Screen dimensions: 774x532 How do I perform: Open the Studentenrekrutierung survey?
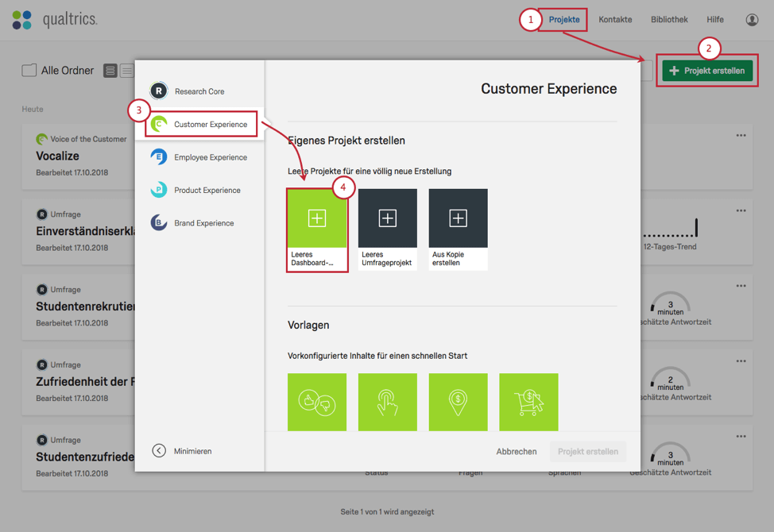85,306
